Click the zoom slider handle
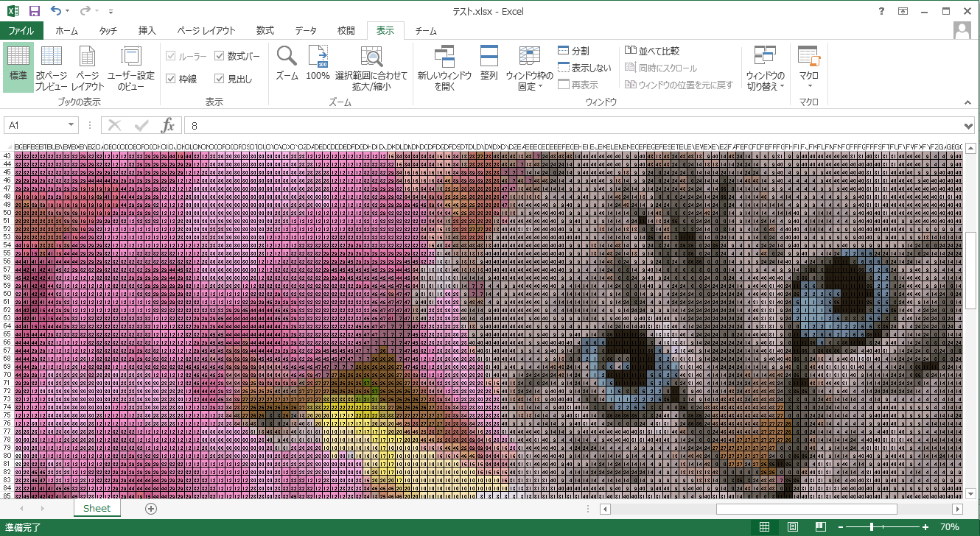The image size is (980, 536). click(872, 527)
